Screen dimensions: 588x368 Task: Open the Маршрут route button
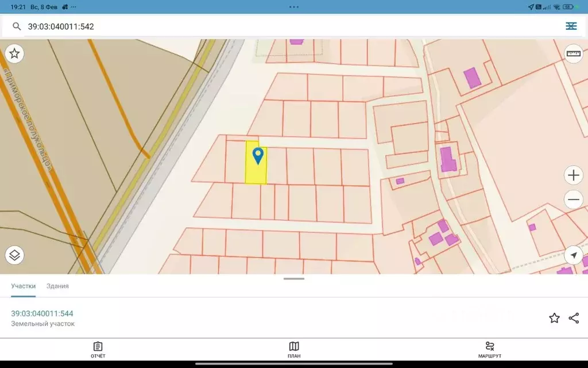pyautogui.click(x=490, y=350)
